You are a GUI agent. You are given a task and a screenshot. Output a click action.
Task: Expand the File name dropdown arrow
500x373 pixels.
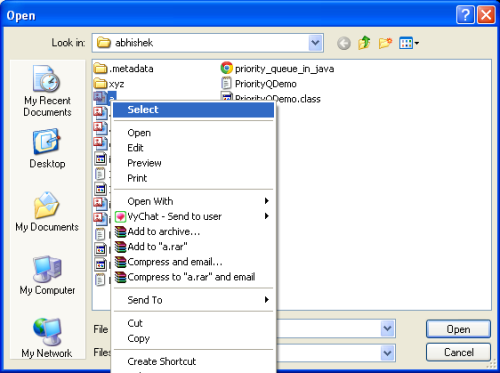(x=387, y=329)
